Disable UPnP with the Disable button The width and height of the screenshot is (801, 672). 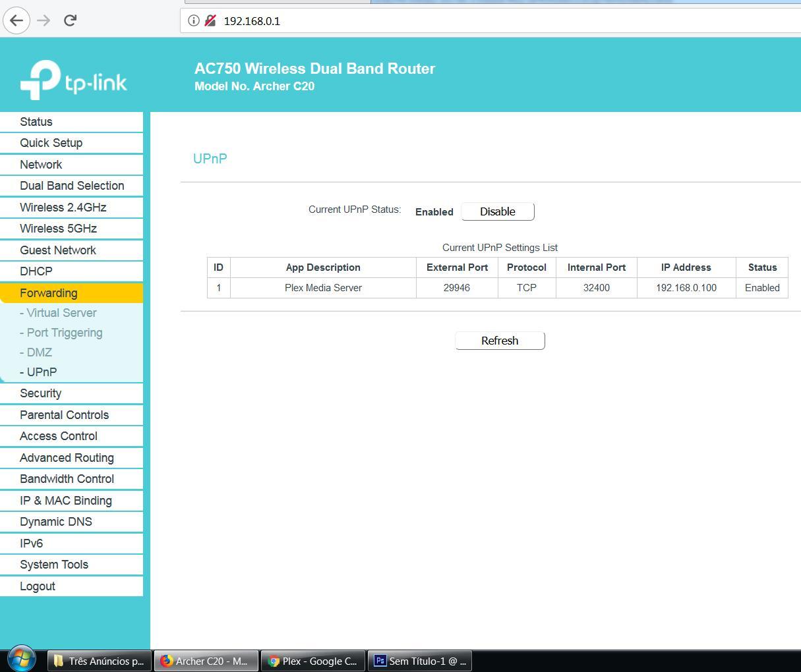coord(498,211)
